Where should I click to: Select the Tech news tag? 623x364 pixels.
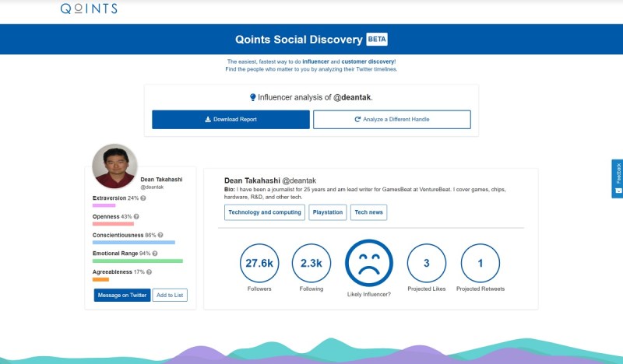368,212
